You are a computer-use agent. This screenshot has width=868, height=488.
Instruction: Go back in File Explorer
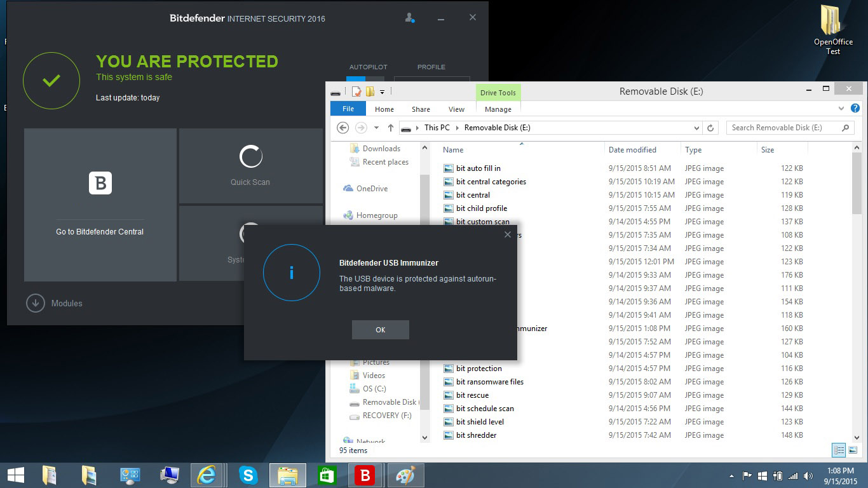[343, 128]
